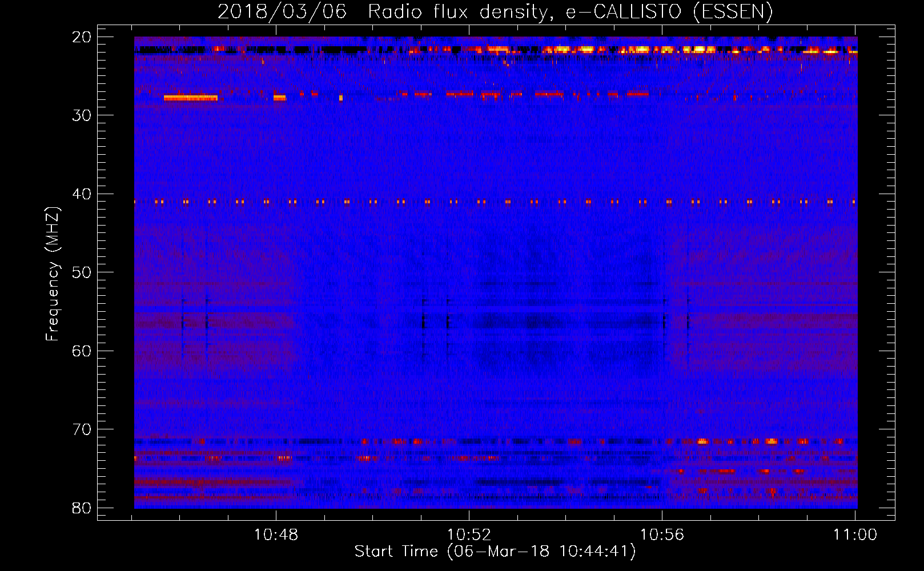Click the 70 frequency tick label
This screenshot has width=924, height=571.
pyautogui.click(x=82, y=429)
